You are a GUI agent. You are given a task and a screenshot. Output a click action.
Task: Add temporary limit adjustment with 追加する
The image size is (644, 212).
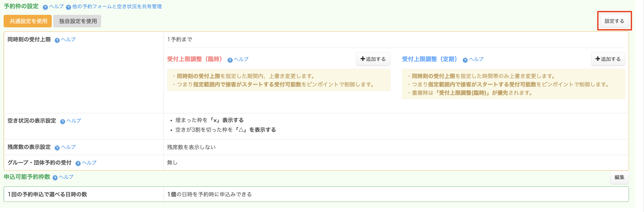(373, 59)
